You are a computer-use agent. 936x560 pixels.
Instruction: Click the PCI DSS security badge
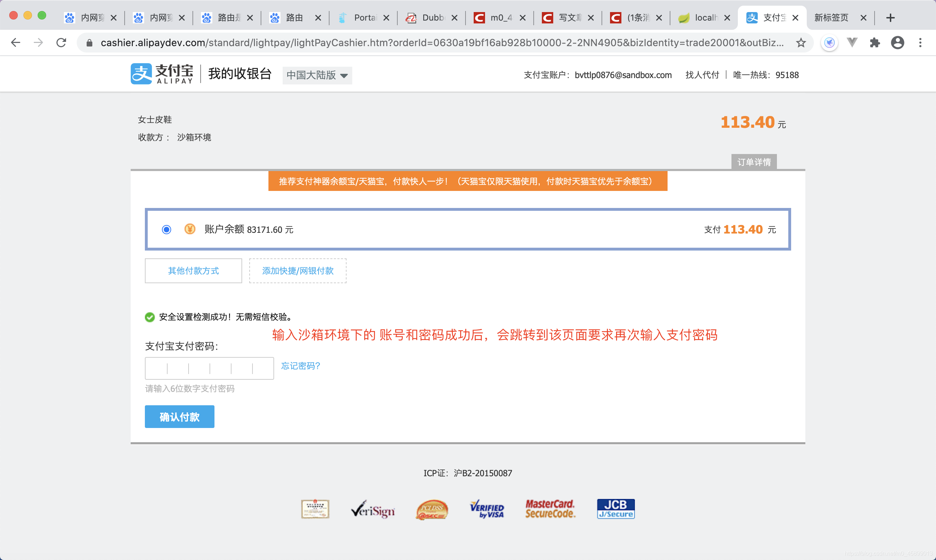pyautogui.click(x=432, y=510)
